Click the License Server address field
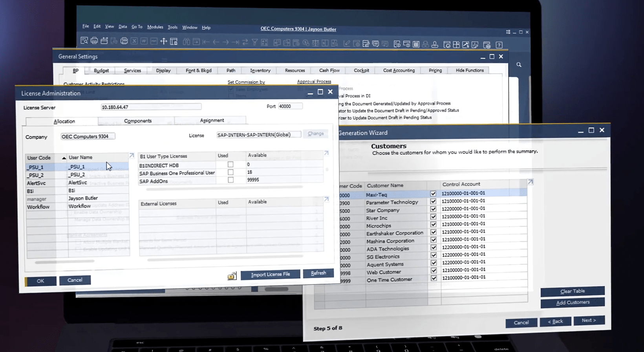The image size is (644, 352). tap(151, 107)
